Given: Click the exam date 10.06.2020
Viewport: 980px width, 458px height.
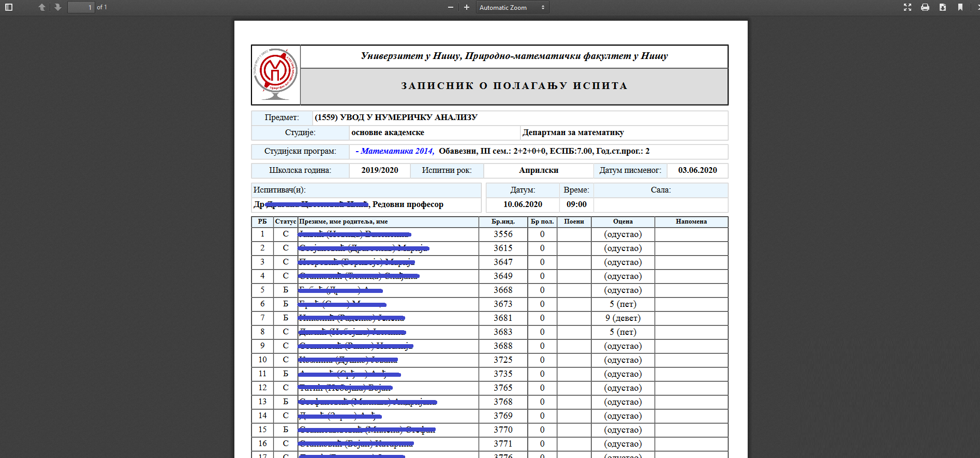Looking at the screenshot, I should coord(523,204).
